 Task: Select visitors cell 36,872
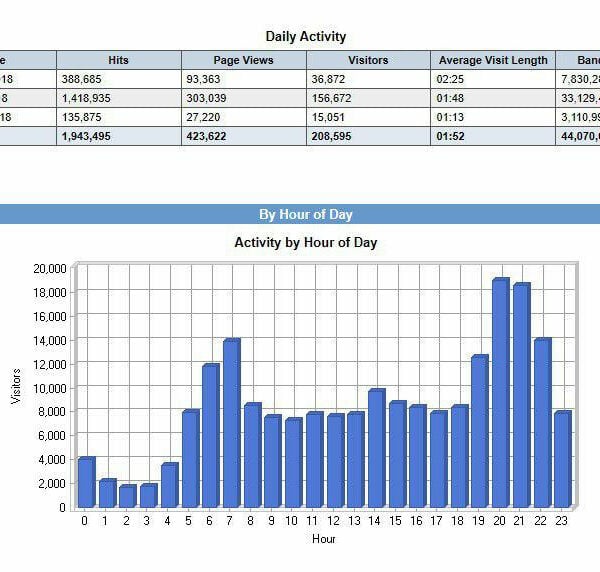[x=328, y=79]
